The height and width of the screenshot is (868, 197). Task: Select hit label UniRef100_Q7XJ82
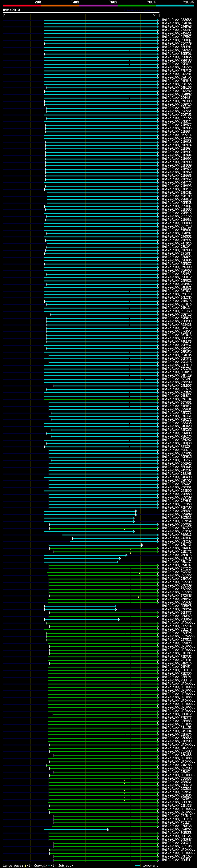[x=177, y=30]
